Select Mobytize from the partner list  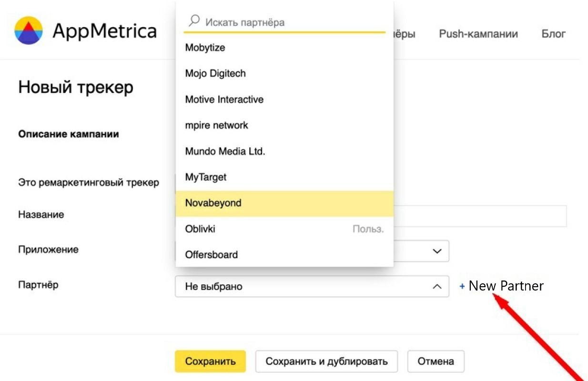[x=284, y=48]
